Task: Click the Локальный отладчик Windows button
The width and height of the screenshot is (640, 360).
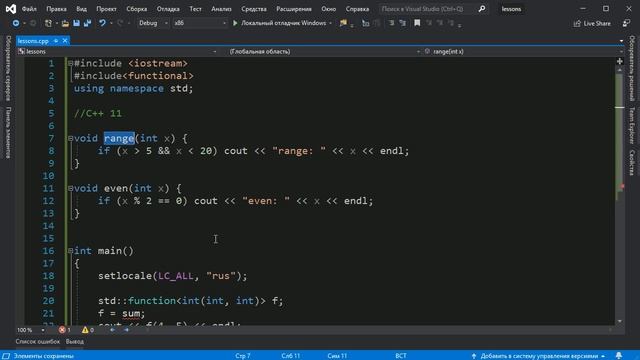Action: click(x=283, y=23)
